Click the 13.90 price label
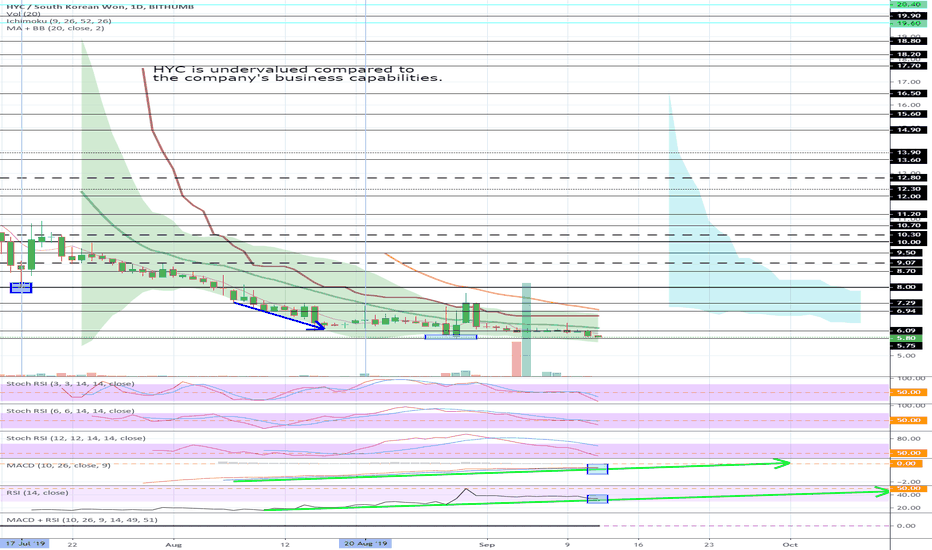This screenshot has width=932, height=550. coord(908,153)
